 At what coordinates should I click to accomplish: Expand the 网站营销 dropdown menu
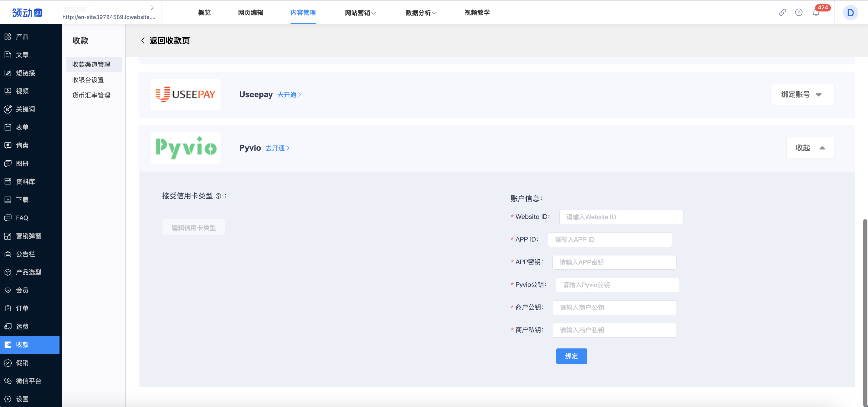360,13
